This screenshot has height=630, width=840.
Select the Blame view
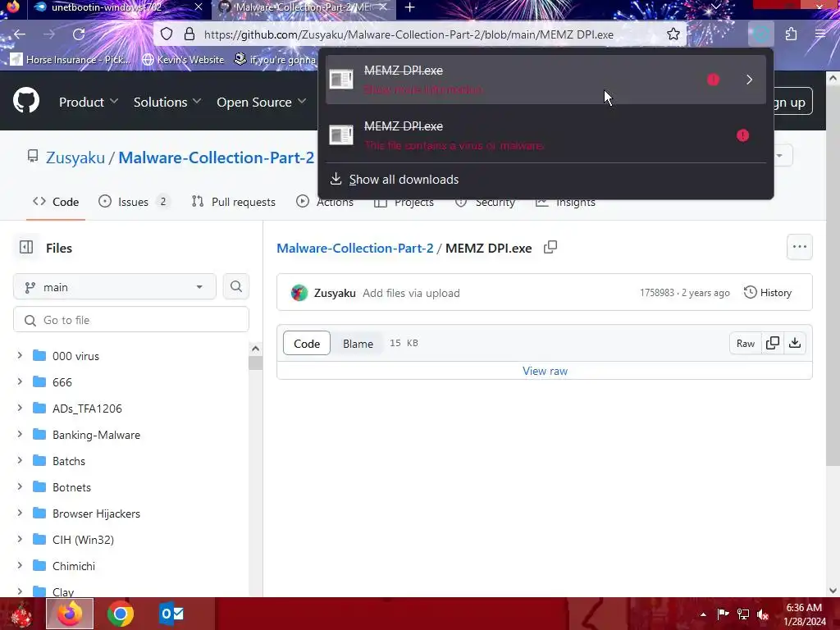(x=358, y=344)
